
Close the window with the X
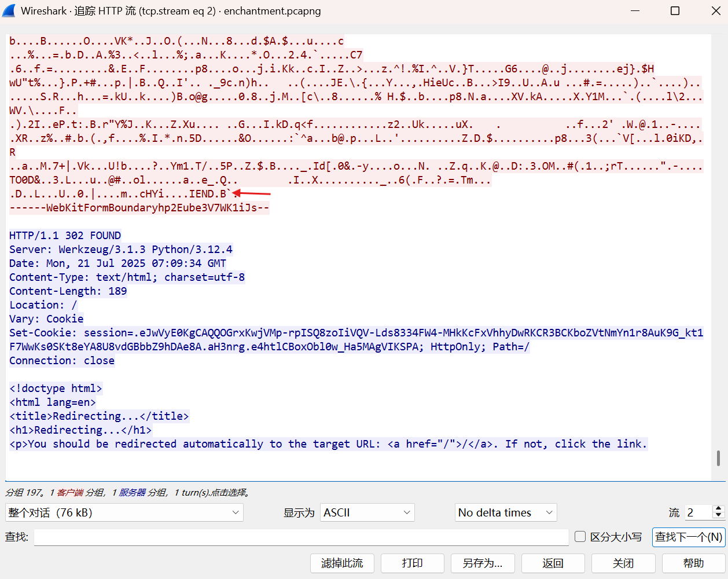coord(716,11)
